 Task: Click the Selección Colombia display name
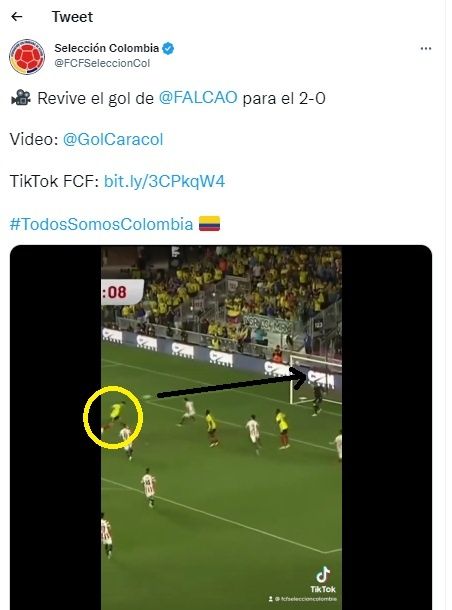tap(107, 48)
